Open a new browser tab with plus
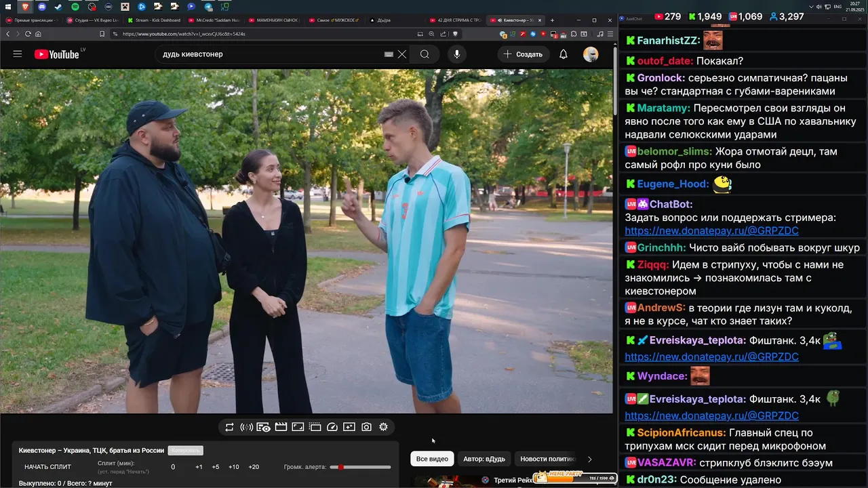 tap(552, 20)
